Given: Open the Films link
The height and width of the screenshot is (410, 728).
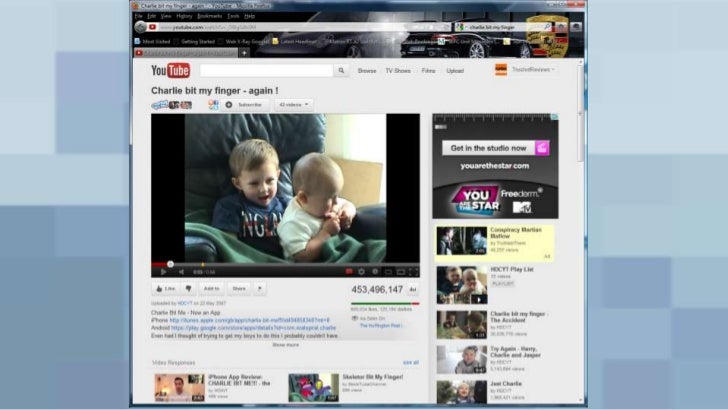Looking at the screenshot, I should (x=428, y=71).
